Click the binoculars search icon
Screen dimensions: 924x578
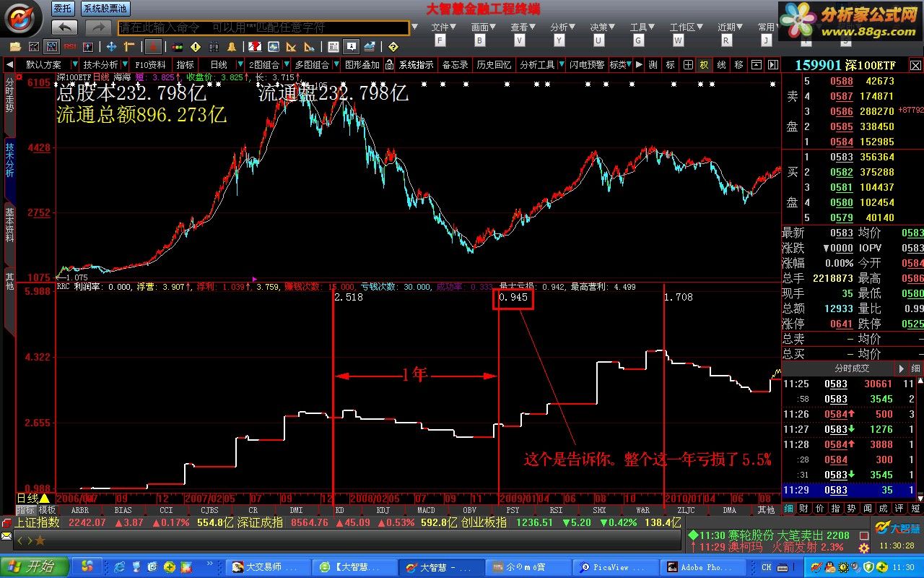(x=214, y=47)
